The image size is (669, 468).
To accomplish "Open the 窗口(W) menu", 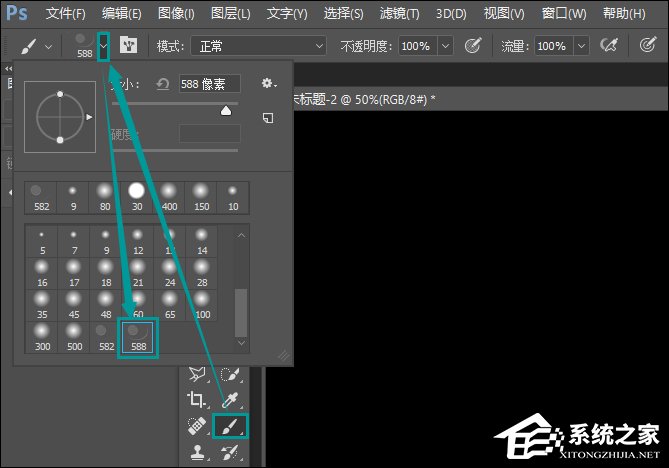I will tap(564, 14).
